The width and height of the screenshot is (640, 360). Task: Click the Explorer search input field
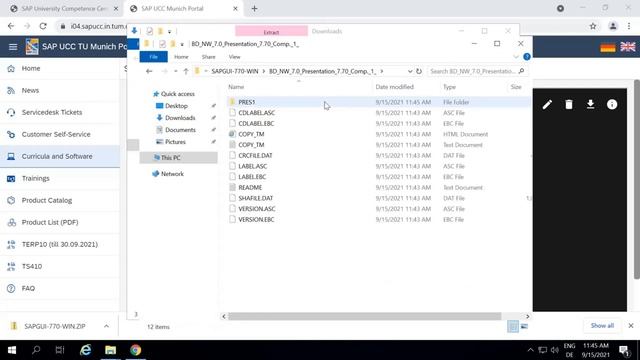tap(472, 71)
